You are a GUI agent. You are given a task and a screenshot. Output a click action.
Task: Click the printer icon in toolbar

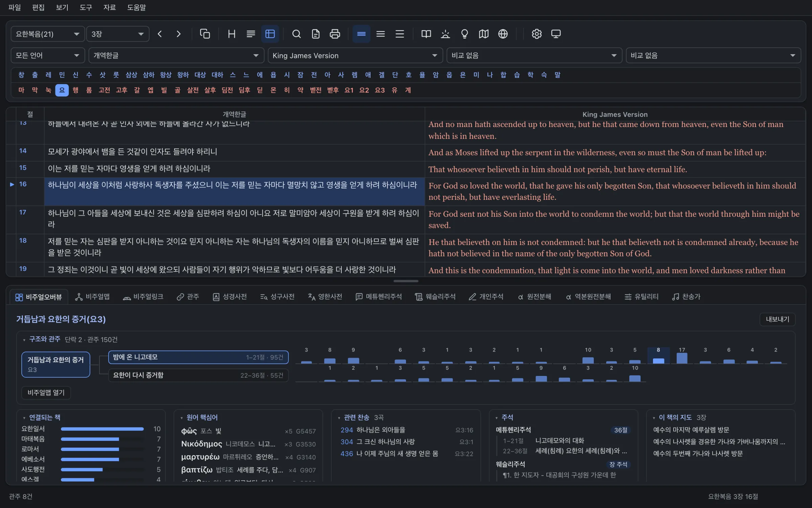tap(335, 34)
